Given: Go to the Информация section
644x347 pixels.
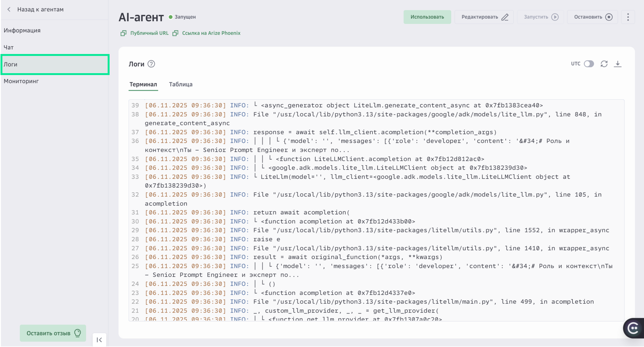Looking at the screenshot, I should click(x=22, y=30).
